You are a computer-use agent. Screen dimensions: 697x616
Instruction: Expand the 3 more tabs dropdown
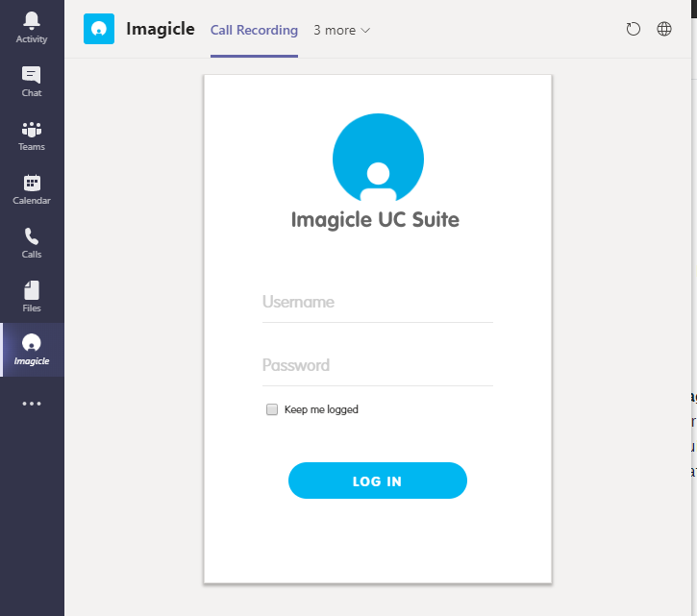coord(335,30)
